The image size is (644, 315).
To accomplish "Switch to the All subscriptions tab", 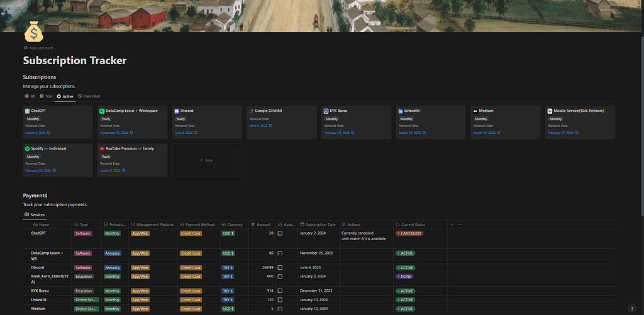I will pos(30,96).
